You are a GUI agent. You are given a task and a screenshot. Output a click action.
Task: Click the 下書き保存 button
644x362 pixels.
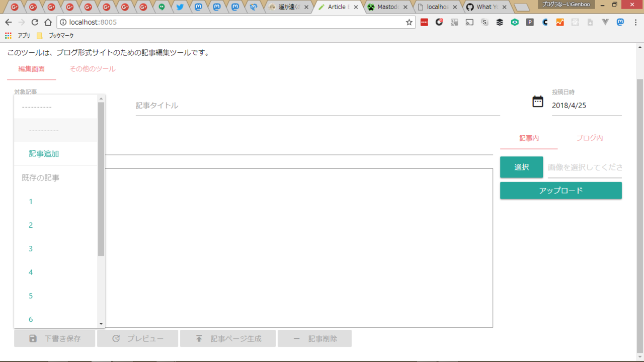click(x=54, y=338)
